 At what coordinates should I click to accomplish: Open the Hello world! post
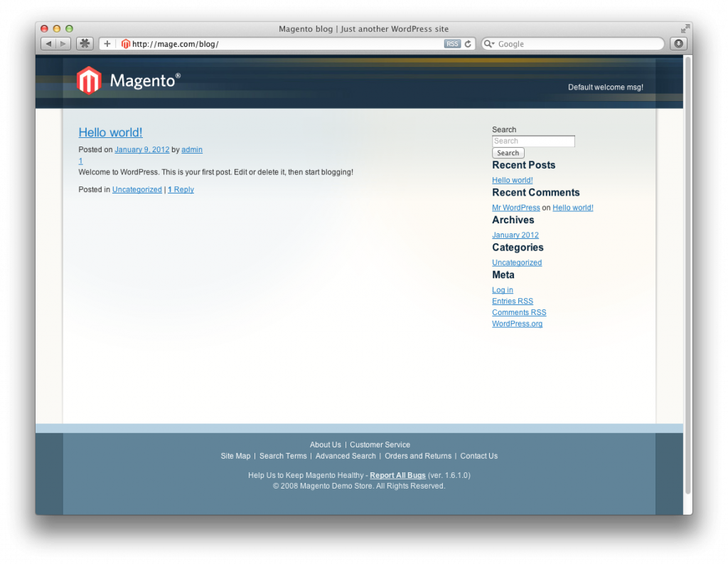(110, 132)
